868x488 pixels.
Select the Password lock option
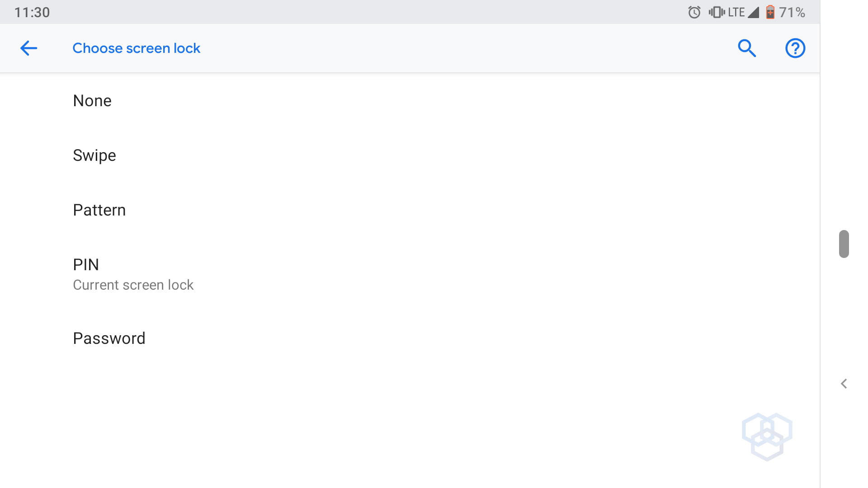click(109, 338)
